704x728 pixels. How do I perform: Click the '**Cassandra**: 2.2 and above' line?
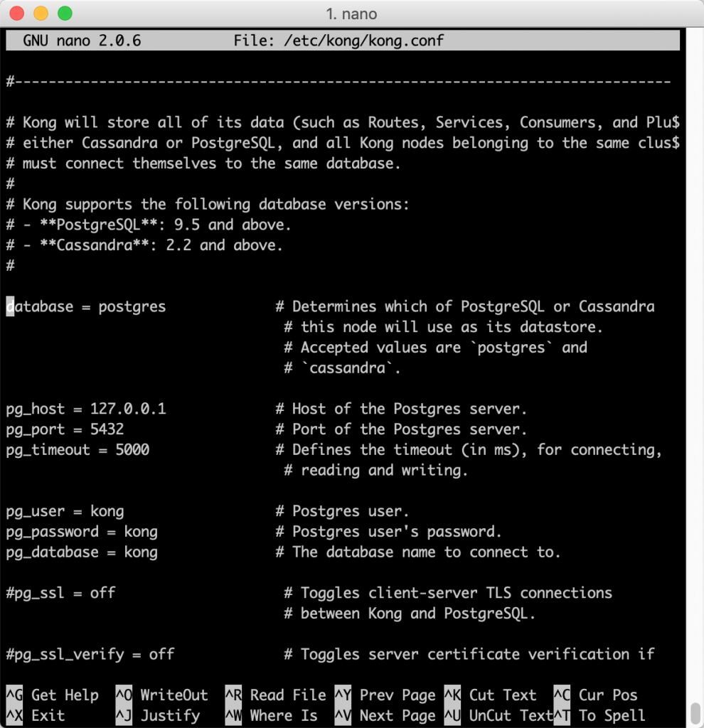tap(144, 245)
